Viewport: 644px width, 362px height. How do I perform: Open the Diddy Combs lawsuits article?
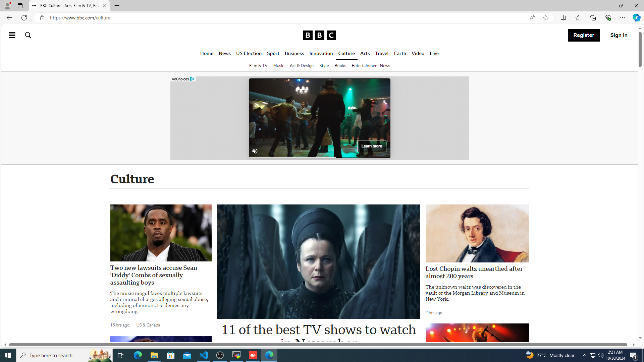(154, 275)
